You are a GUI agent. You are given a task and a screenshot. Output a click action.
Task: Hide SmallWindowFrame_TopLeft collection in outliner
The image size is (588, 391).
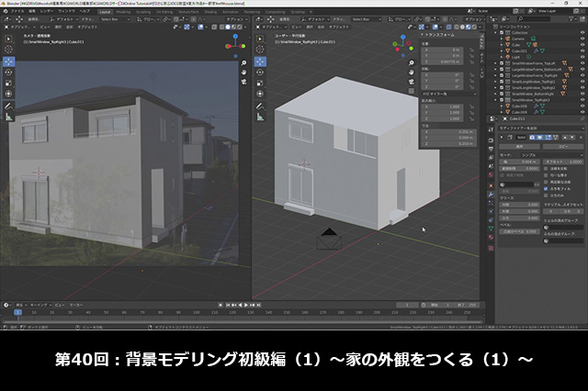pyautogui.click(x=582, y=63)
